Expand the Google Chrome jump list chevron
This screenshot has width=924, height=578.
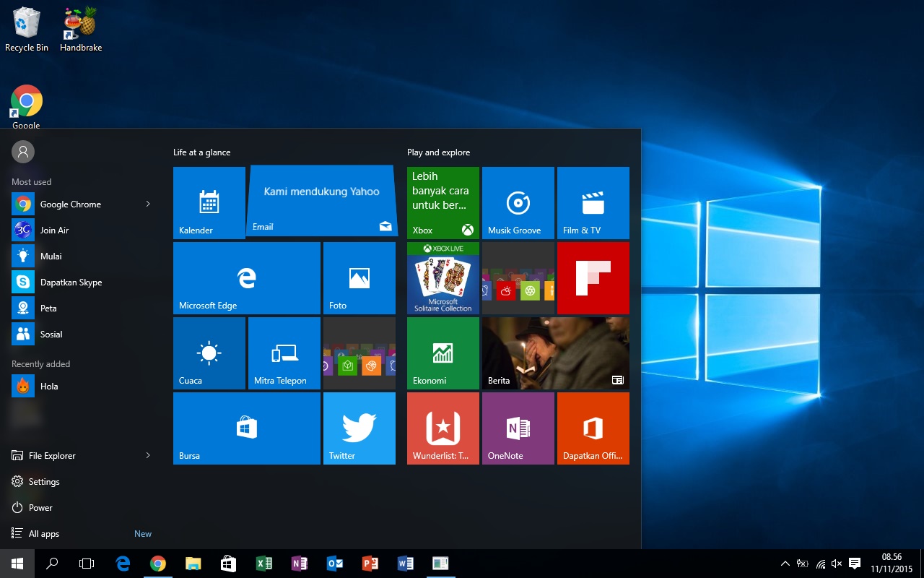coord(148,204)
